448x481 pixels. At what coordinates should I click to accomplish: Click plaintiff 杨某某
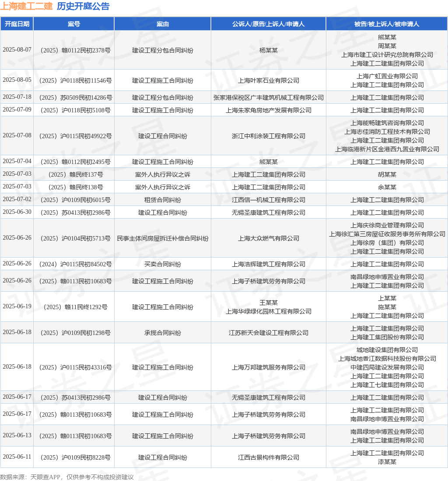point(269,50)
